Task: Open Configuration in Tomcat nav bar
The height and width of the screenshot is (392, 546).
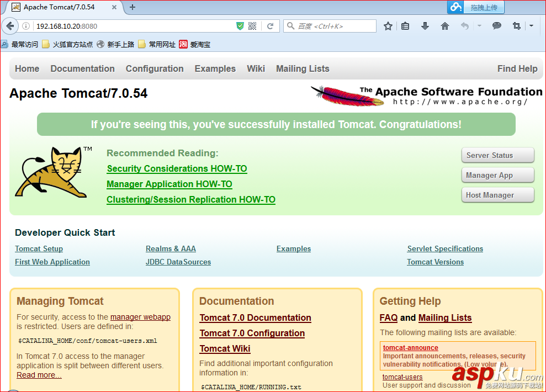Action: pos(155,68)
